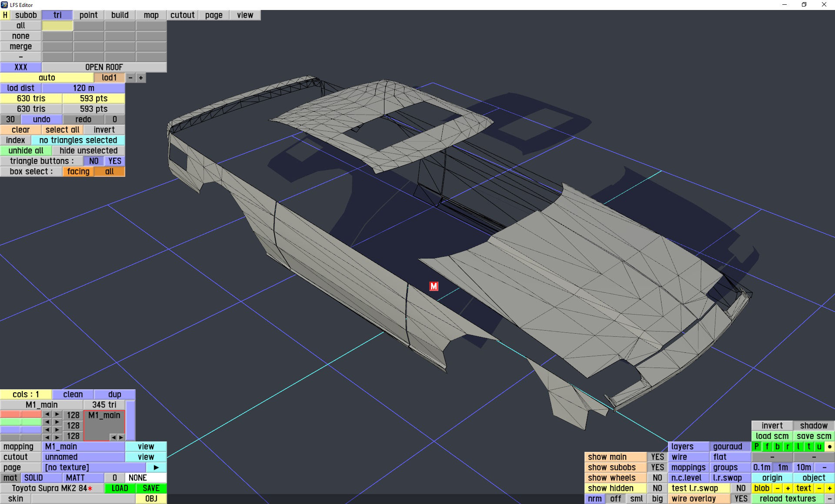Click the green SAVE button
The image size is (835, 504).
pos(151,488)
